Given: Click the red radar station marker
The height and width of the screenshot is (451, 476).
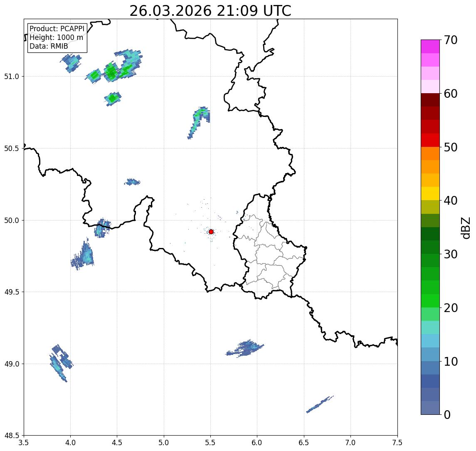Looking at the screenshot, I should point(211,232).
